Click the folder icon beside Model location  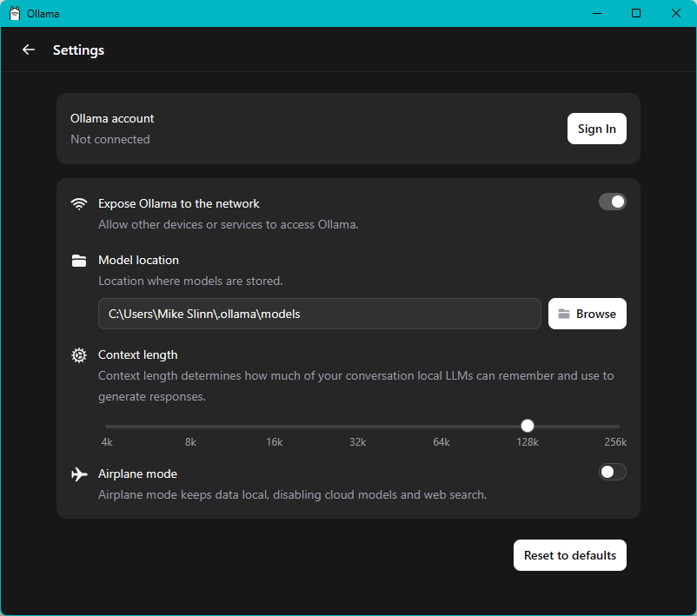tap(79, 261)
